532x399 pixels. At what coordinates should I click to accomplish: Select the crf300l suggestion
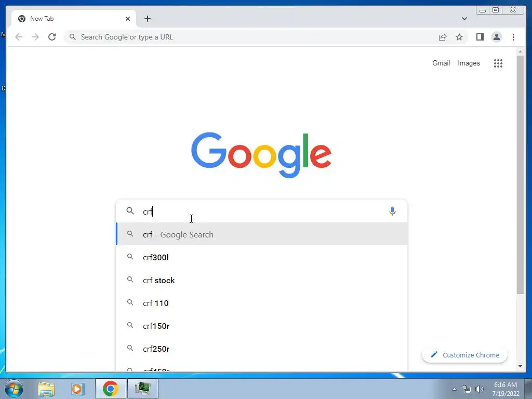(x=262, y=257)
